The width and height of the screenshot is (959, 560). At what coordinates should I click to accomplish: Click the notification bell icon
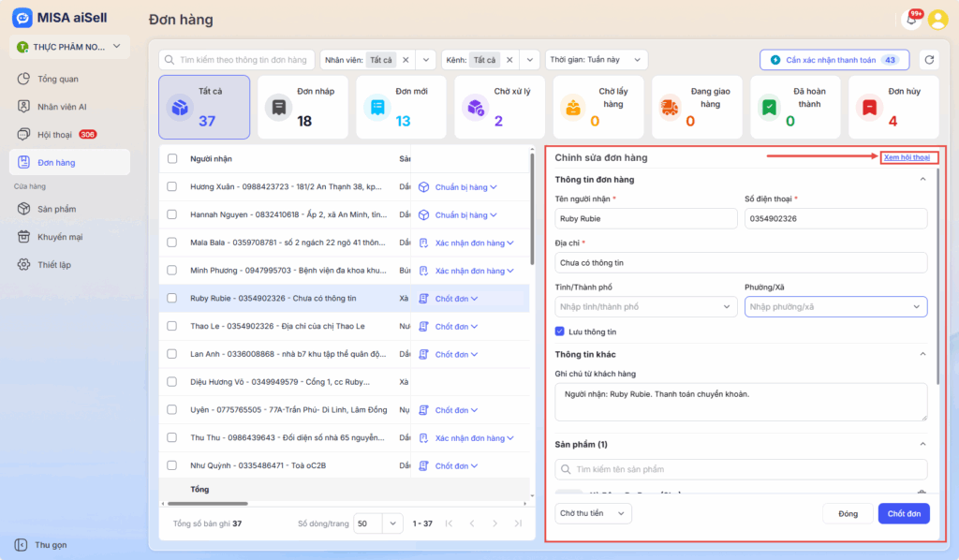pyautogui.click(x=910, y=20)
